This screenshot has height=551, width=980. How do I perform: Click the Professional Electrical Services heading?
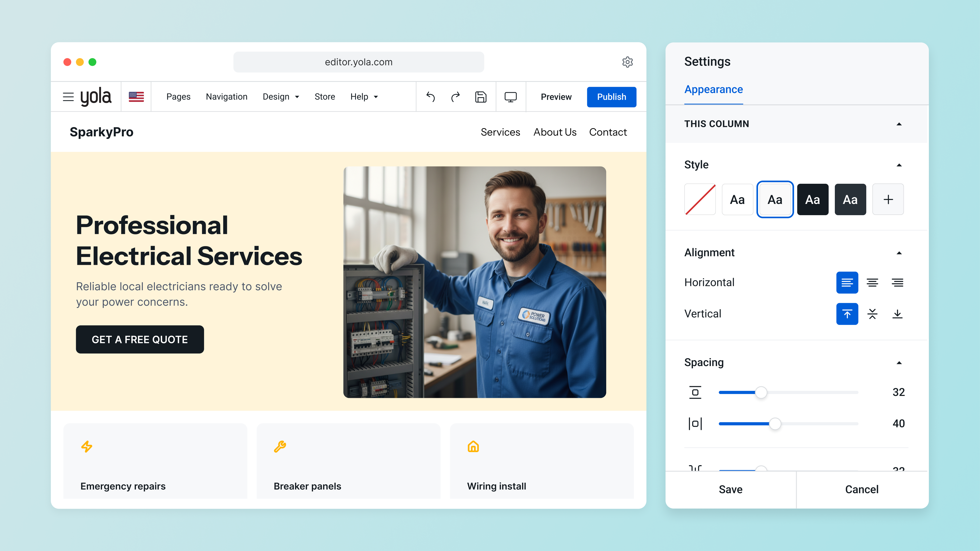point(189,240)
